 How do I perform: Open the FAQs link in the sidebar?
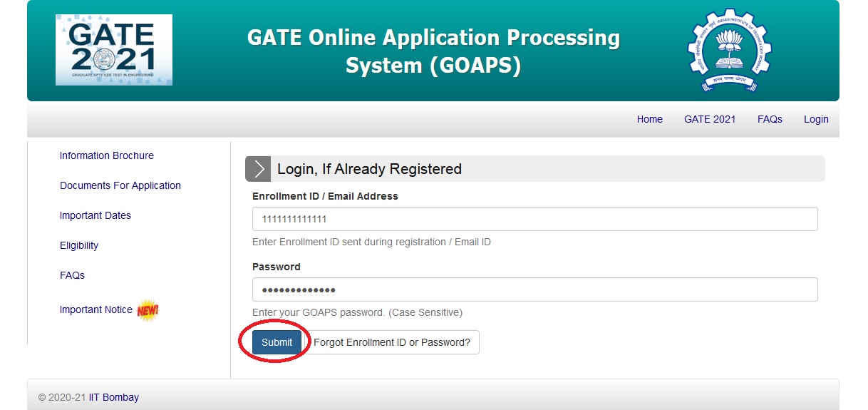click(x=72, y=275)
